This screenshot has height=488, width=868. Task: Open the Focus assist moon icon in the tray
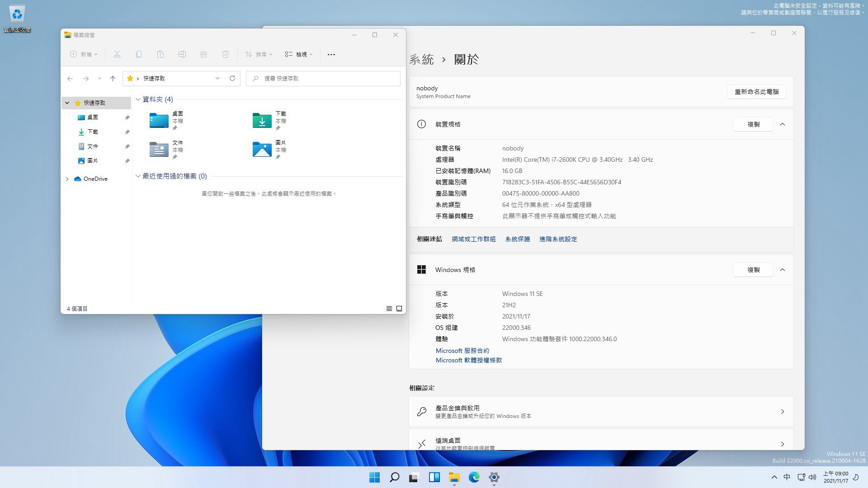pyautogui.click(x=856, y=477)
